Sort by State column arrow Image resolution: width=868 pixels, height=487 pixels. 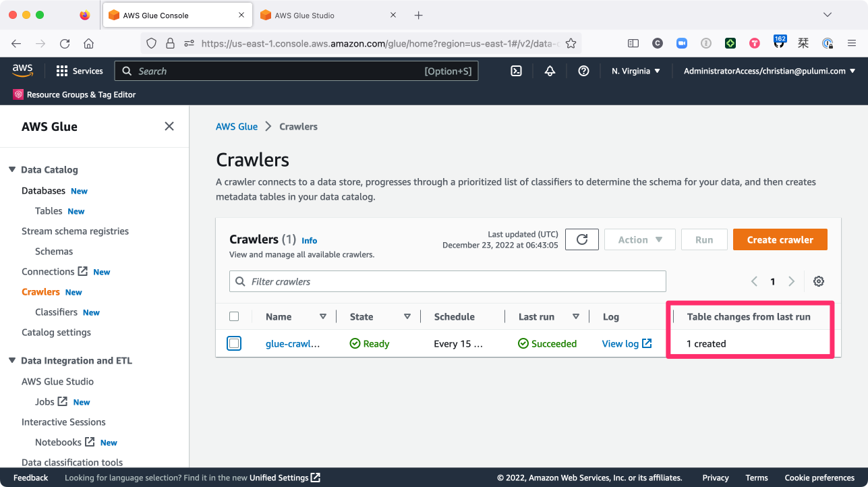(407, 316)
